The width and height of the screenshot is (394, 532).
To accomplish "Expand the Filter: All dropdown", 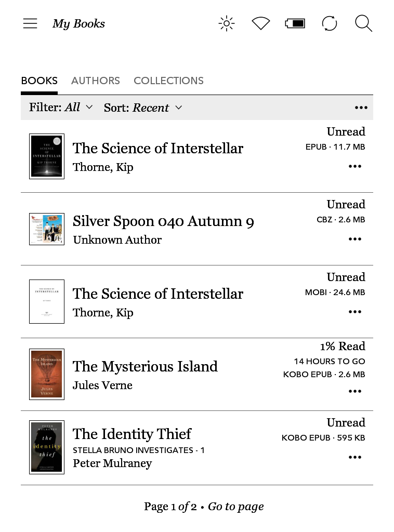I will click(x=61, y=108).
